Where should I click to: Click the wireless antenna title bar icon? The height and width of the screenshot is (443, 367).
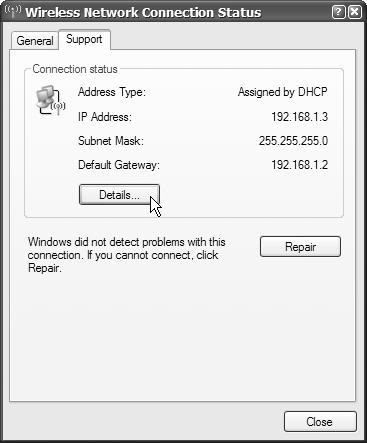(13, 12)
